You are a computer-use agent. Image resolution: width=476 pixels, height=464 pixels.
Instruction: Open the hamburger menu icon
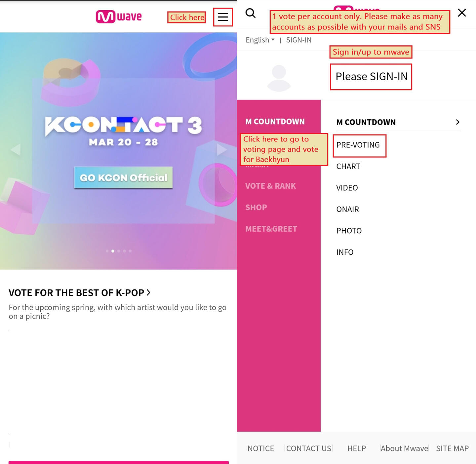[x=223, y=17]
